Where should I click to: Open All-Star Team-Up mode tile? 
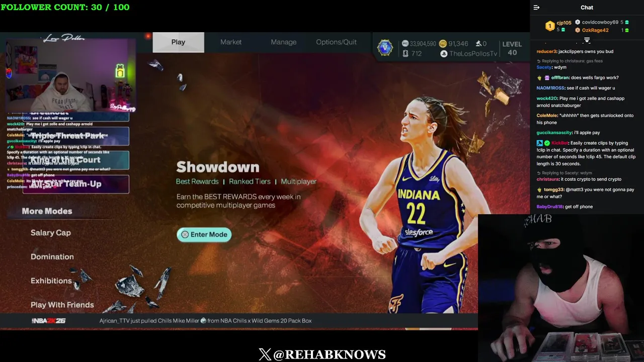coord(75,184)
